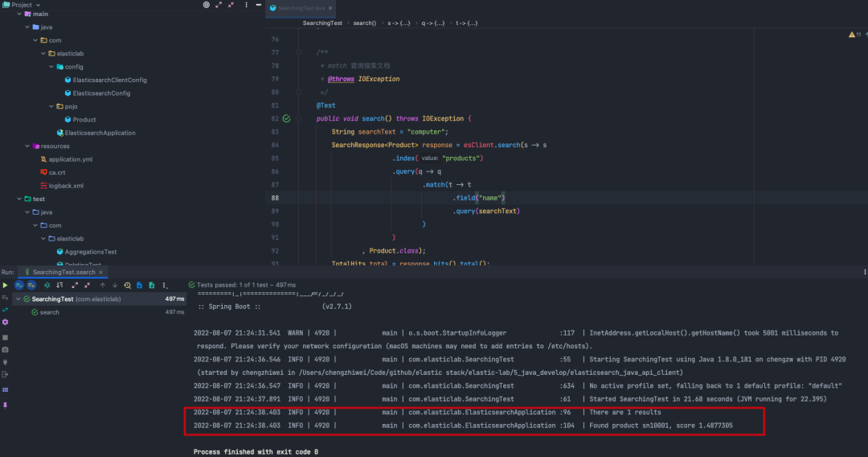This screenshot has height=457, width=868.
Task: Open run configuration settings gear
Action: [x=6, y=322]
